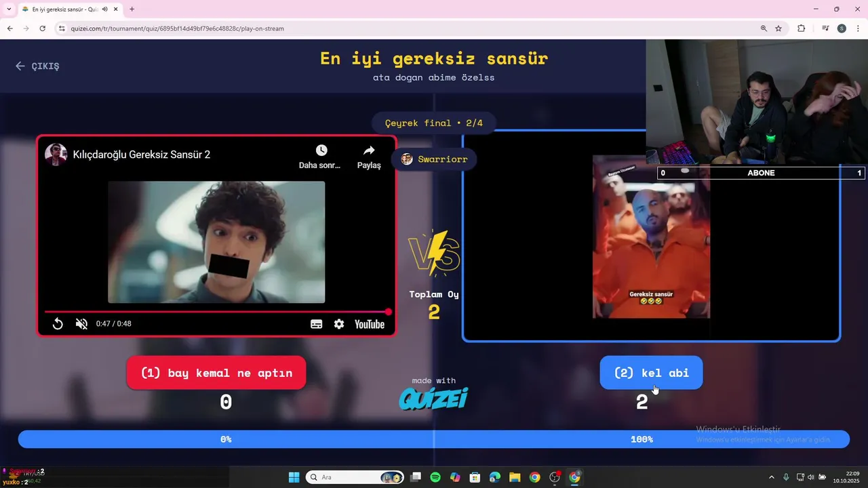Go back in browser history
This screenshot has width=868, height=488.
(9, 28)
